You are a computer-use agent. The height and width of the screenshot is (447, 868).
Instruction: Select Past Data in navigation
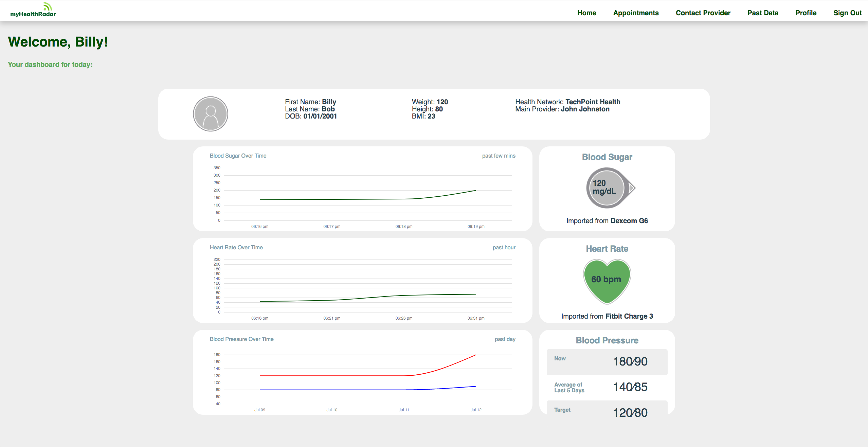[763, 13]
